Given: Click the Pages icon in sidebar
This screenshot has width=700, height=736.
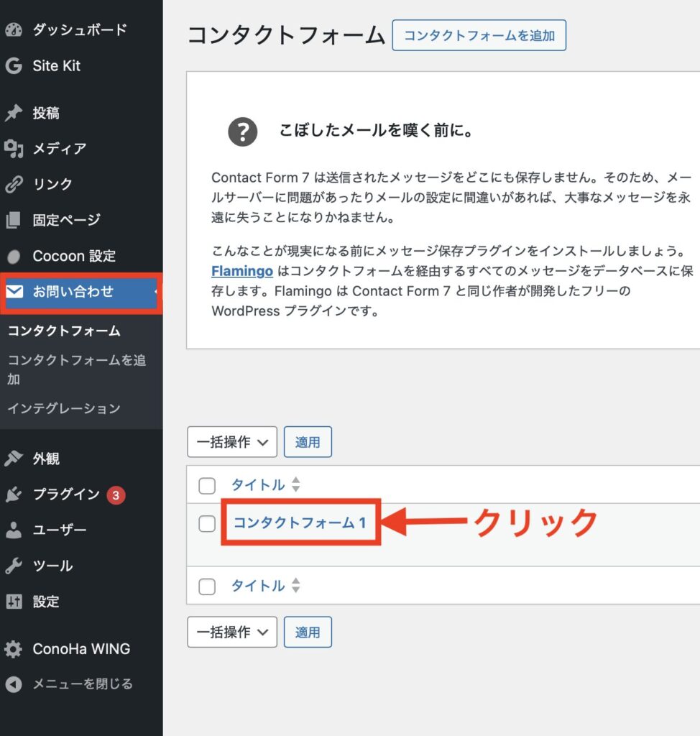Looking at the screenshot, I should pos(14,221).
